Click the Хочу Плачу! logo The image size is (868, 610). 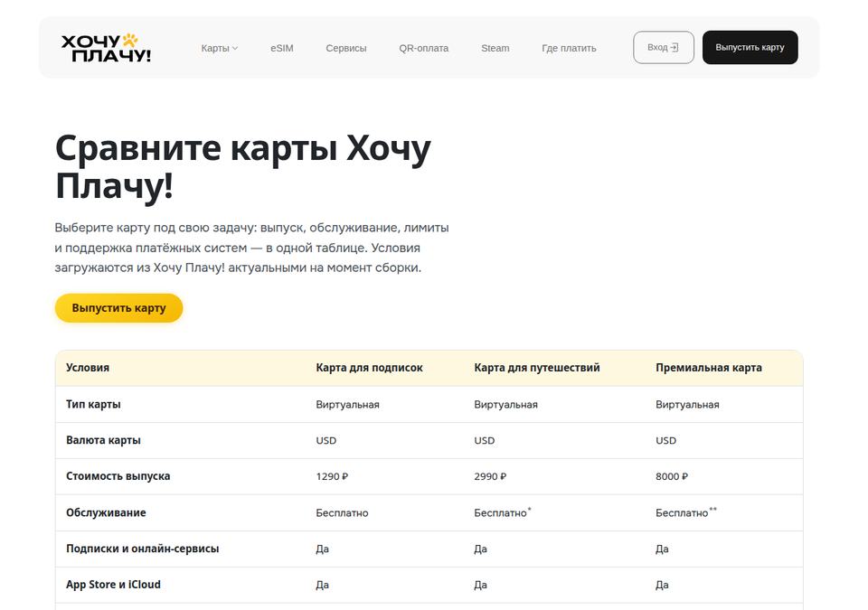point(106,48)
